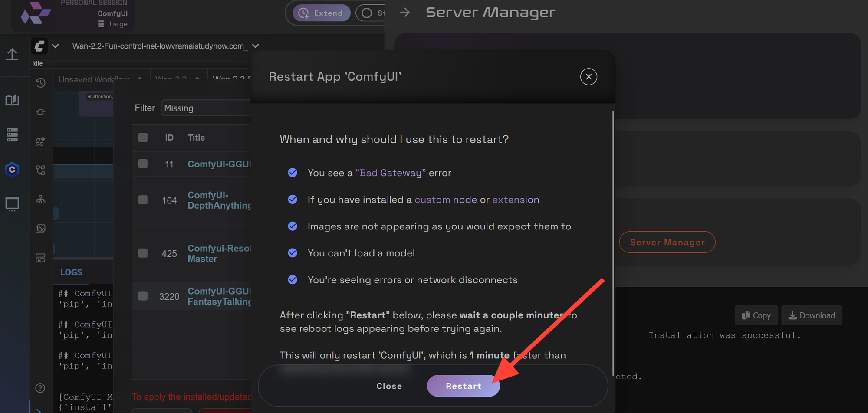The width and height of the screenshot is (868, 413).
Task: Tick the checkbox beside Comfyui-Resolution-Master
Action: (143, 253)
